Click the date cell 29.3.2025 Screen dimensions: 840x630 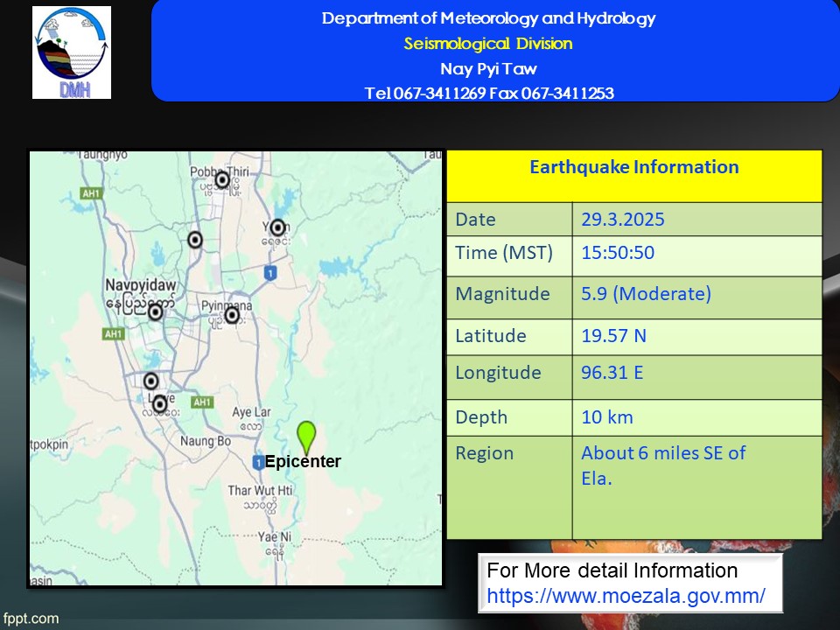[x=622, y=220]
